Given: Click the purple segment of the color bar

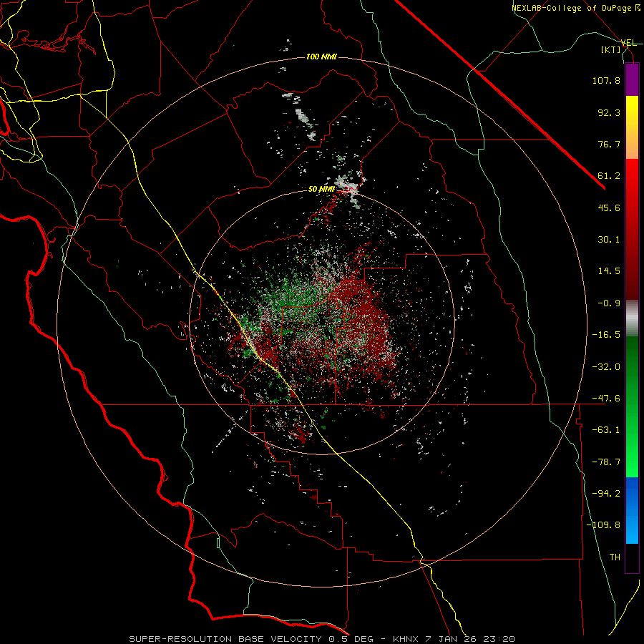Looking at the screenshot, I should (632, 79).
